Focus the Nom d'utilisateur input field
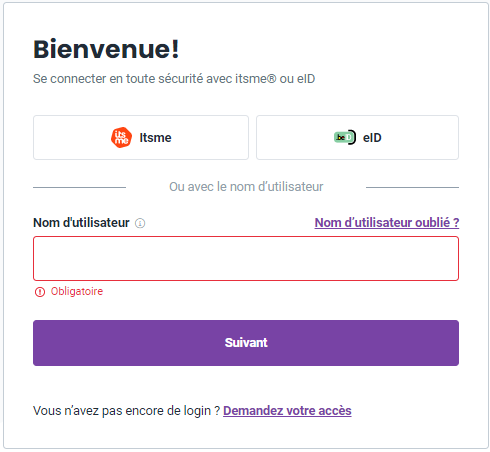 [246, 259]
